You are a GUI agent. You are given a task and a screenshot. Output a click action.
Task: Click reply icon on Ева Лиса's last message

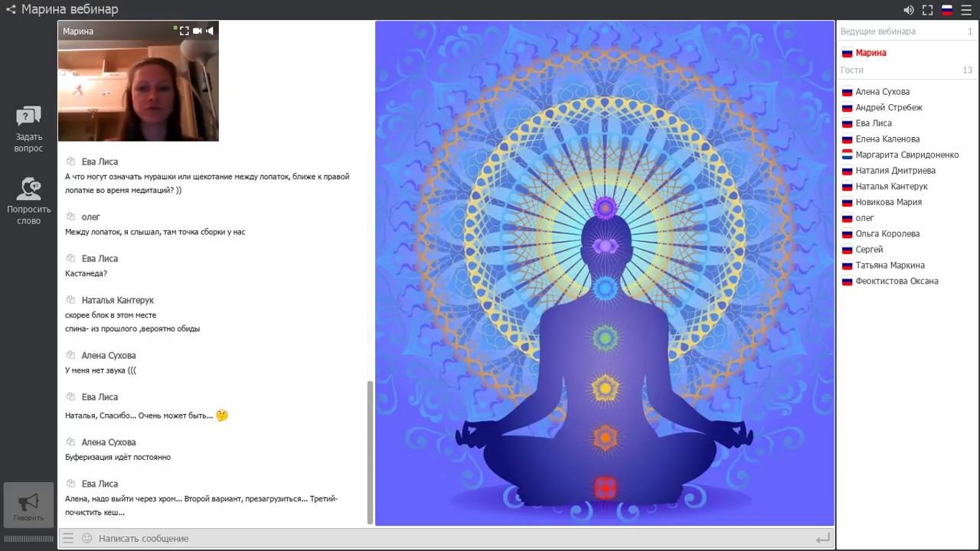(x=70, y=484)
